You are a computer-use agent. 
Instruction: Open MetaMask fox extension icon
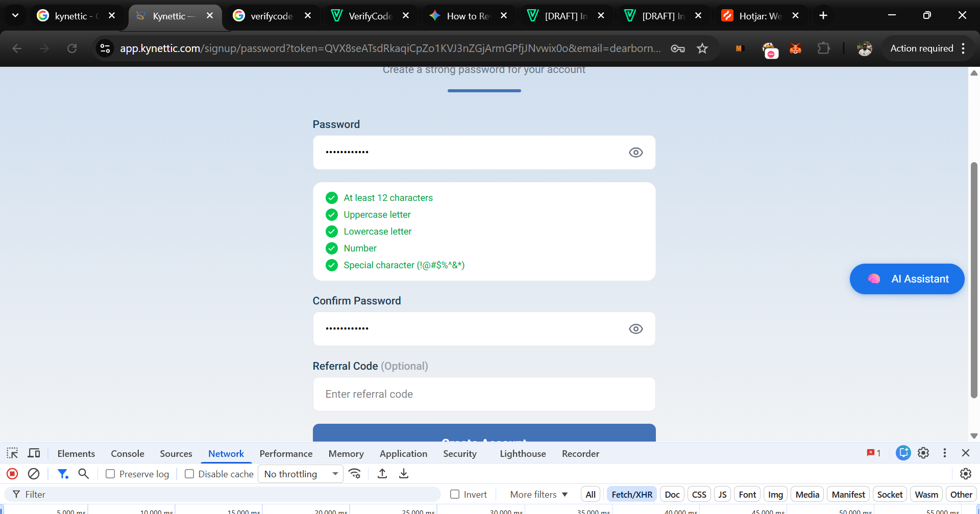(x=795, y=48)
